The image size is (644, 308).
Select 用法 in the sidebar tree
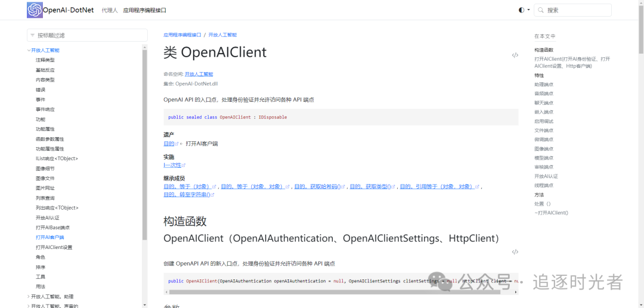(x=41, y=287)
